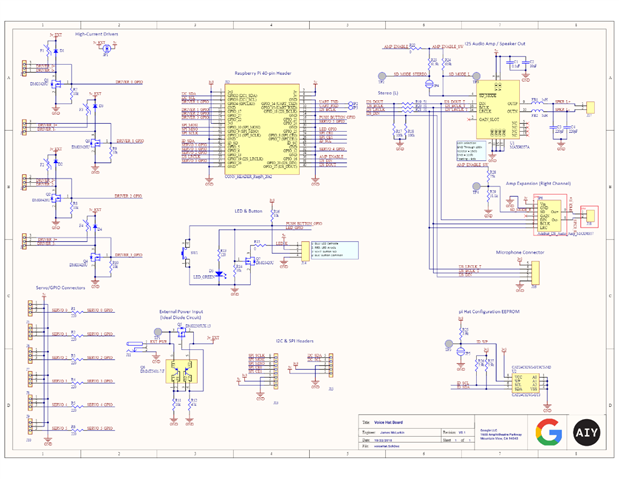This screenshot has width=619, height=479.
Task: Click the LED_GREEN diode symbol
Action: pyautogui.click(x=219, y=273)
